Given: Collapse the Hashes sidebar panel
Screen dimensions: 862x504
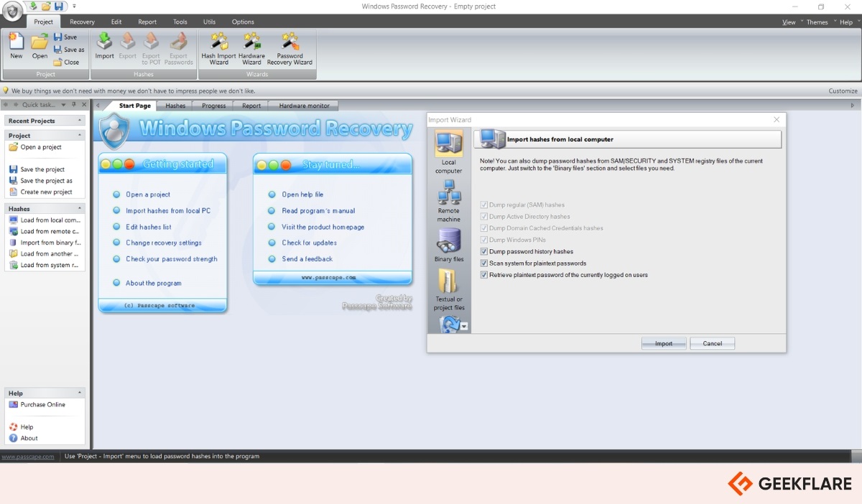Looking at the screenshot, I should click(80, 208).
